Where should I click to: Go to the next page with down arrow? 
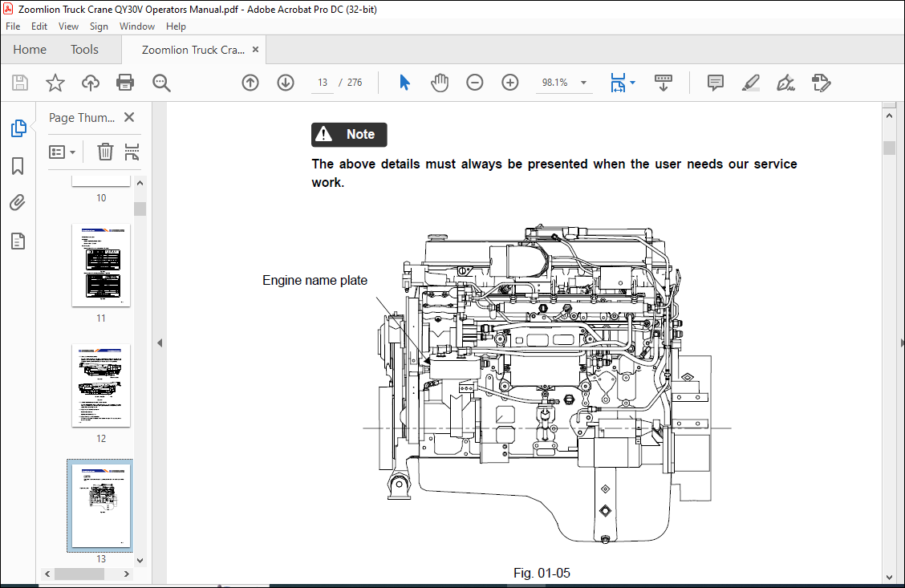286,83
